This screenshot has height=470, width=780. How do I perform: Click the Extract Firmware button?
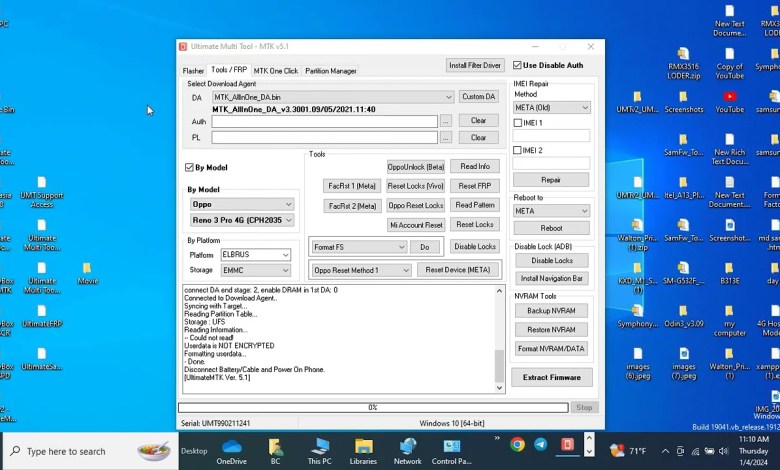coord(552,377)
